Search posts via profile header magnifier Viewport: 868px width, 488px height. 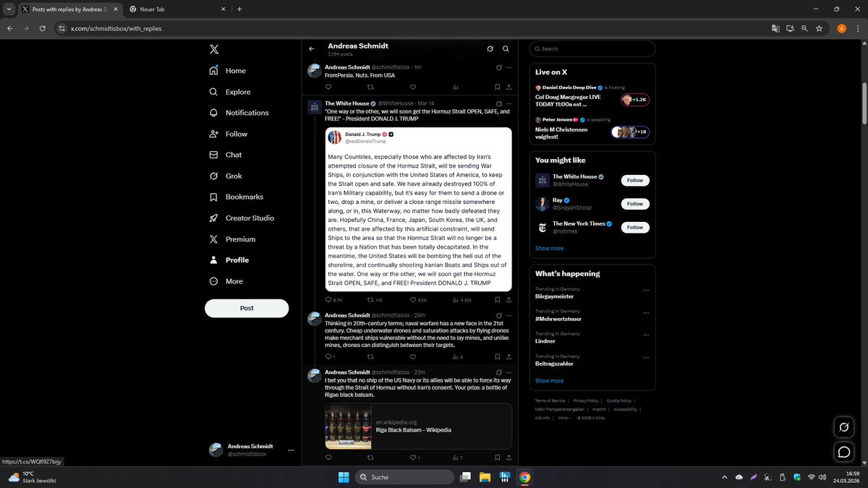pyautogui.click(x=506, y=49)
